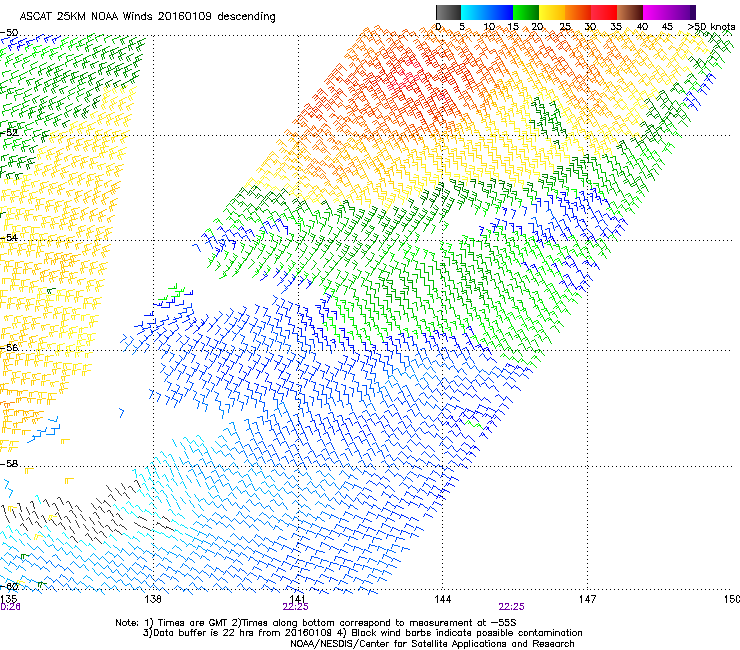This screenshot has height=650, width=740.
Task: Select the green 15-20 knots legend swatch
Action: [526, 12]
